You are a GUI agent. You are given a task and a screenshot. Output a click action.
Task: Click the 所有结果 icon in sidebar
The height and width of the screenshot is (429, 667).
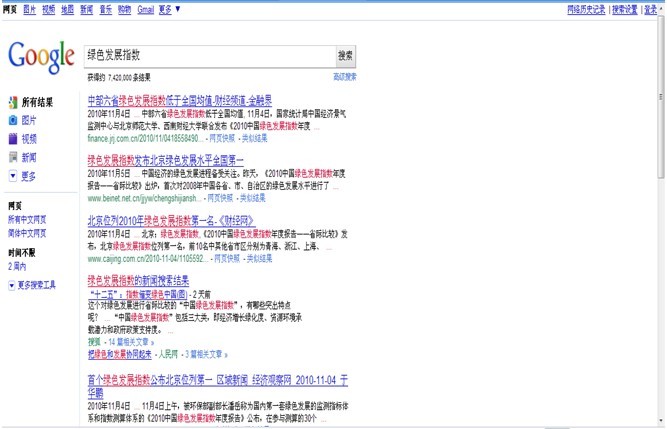13,102
